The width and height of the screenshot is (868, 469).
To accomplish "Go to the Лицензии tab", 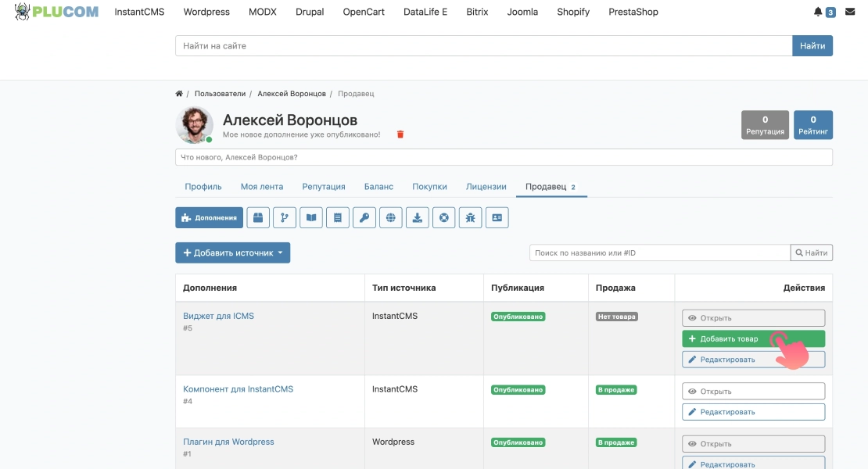I will [x=486, y=187].
